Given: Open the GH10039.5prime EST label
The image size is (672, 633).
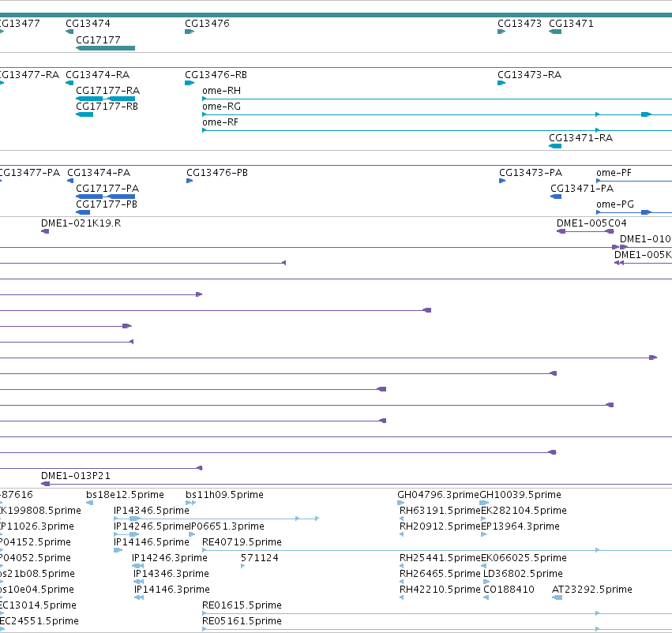Looking at the screenshot, I should click(x=520, y=495).
